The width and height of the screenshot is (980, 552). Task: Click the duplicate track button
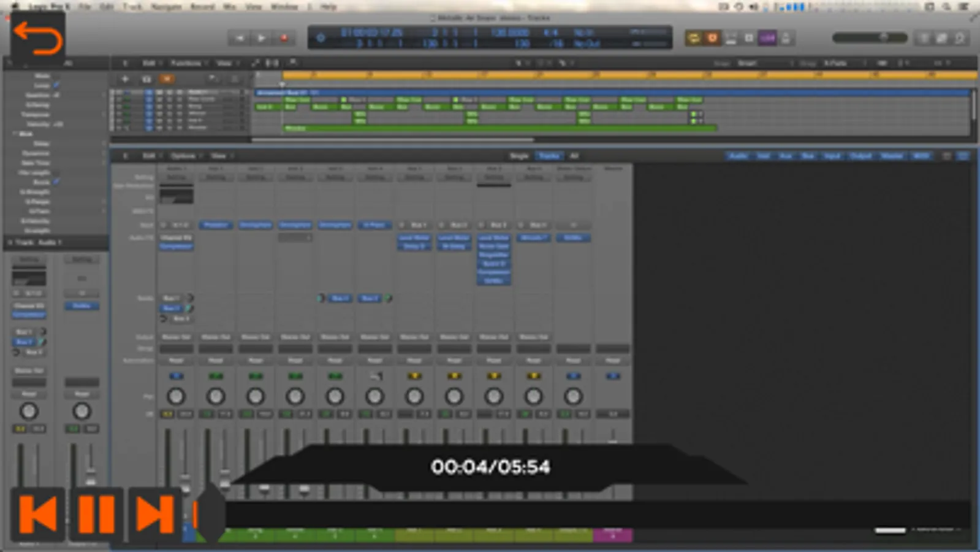coord(146,79)
